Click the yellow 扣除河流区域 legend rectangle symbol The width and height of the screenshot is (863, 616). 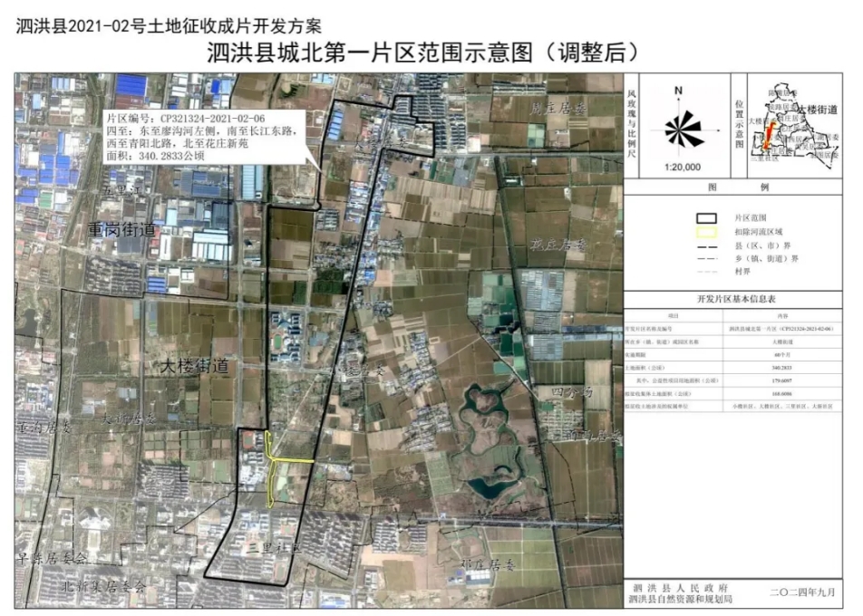point(706,232)
